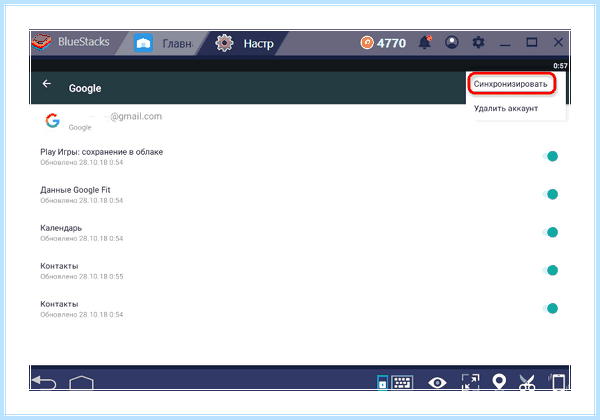Choose Удалить аккаунт from the menu
This screenshot has width=600, height=420.
(x=506, y=108)
